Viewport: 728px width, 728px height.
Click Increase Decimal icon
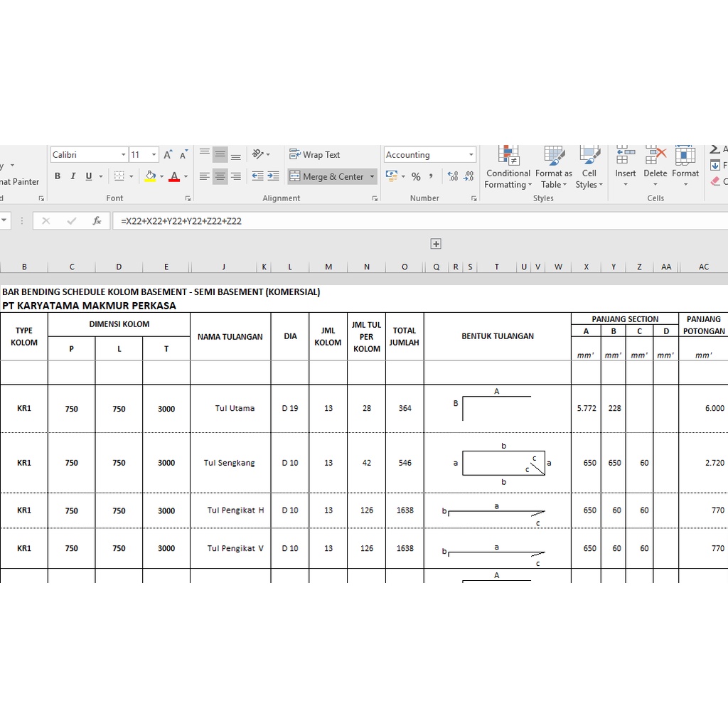(453, 176)
